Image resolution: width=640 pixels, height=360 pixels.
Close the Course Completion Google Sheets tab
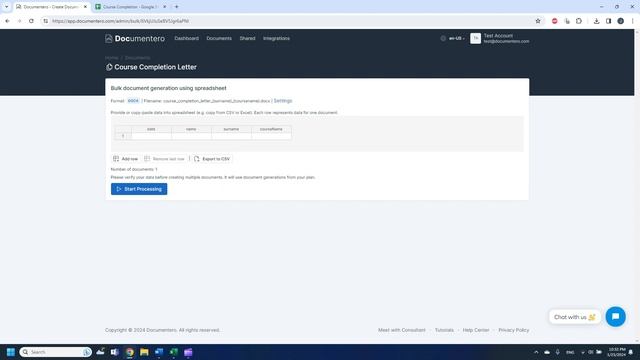[164, 7]
